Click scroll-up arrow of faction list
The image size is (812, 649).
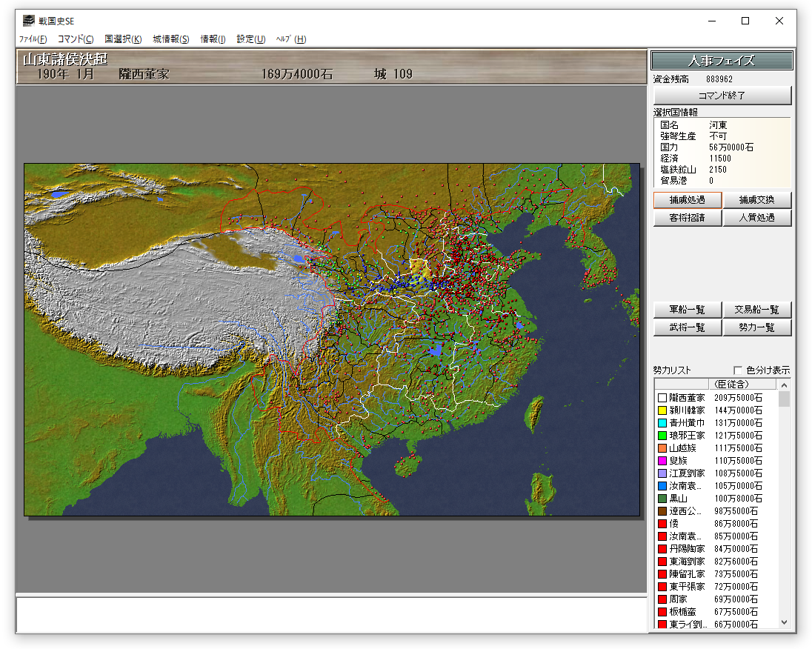click(x=785, y=385)
